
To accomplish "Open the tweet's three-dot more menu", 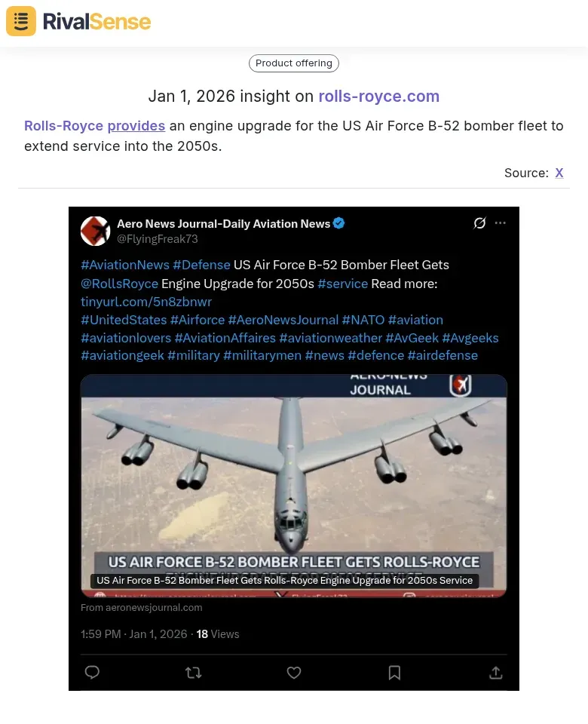I will point(501,223).
